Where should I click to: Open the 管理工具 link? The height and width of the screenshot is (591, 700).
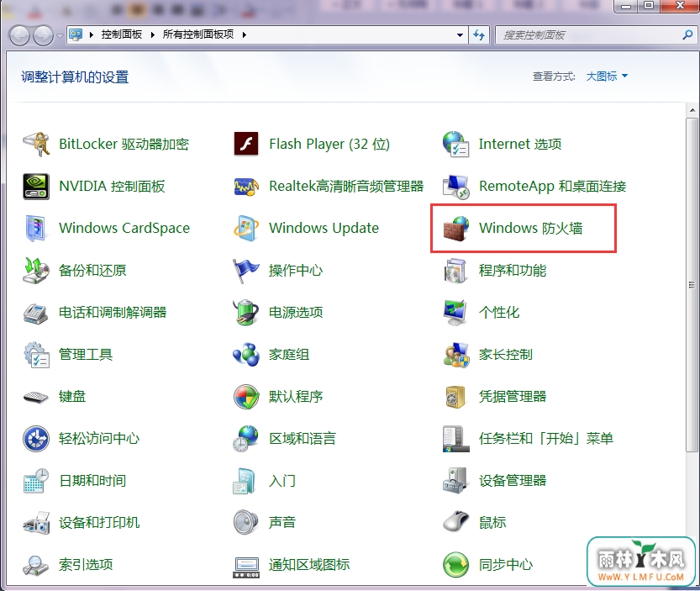coord(86,354)
